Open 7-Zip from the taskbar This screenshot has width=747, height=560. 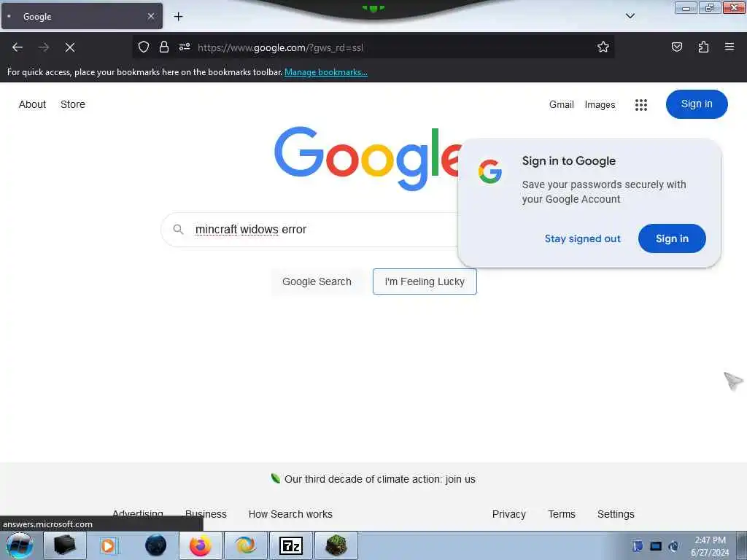pos(290,545)
